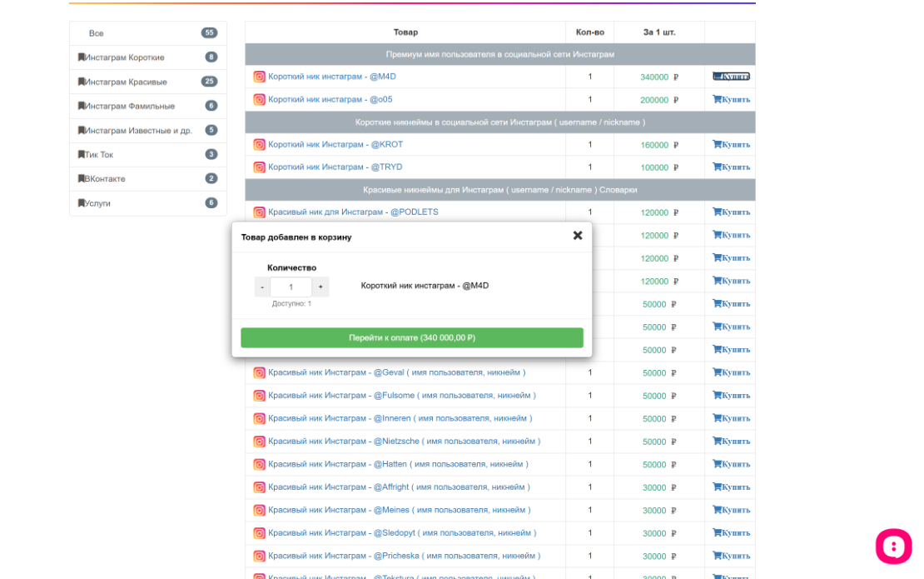Image resolution: width=924 pixels, height=579 pixels.
Task: Decrease quantity with minus button
Action: point(262,287)
